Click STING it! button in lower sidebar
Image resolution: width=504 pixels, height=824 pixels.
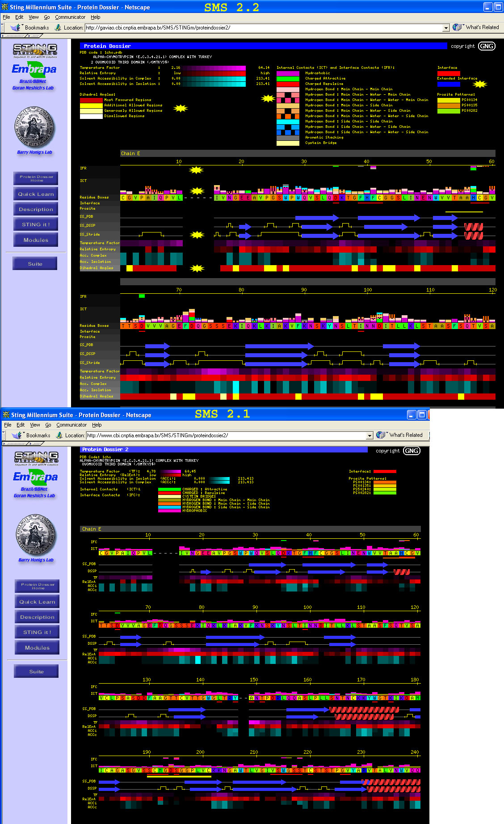[37, 632]
